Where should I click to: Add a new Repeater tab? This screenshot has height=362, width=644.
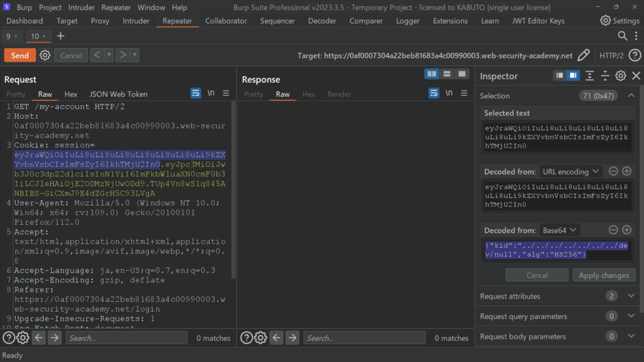click(60, 36)
